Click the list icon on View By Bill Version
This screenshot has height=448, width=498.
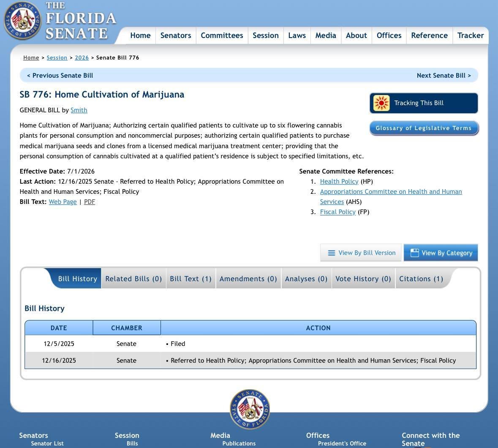(x=331, y=253)
